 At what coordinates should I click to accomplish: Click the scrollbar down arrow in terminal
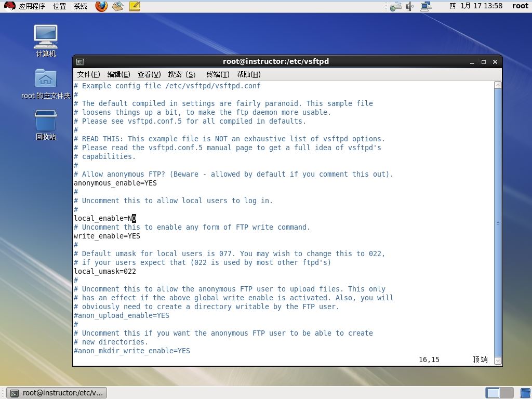coord(498,361)
